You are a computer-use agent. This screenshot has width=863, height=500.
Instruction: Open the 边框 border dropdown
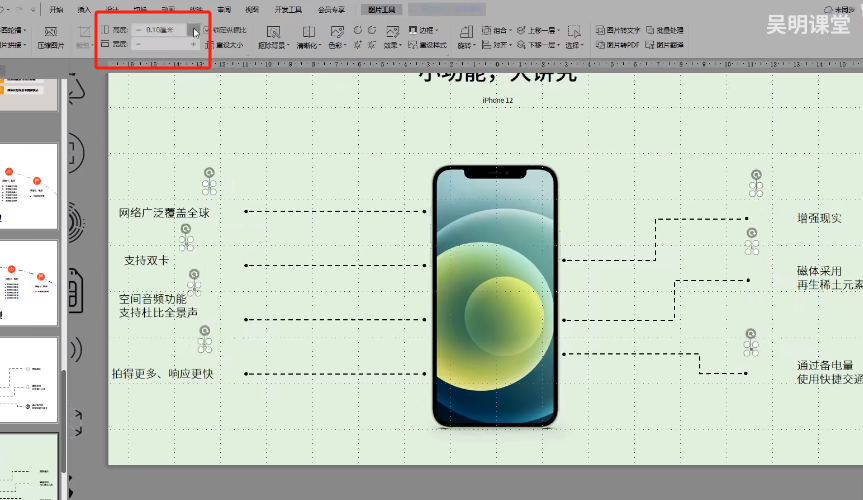point(423,30)
